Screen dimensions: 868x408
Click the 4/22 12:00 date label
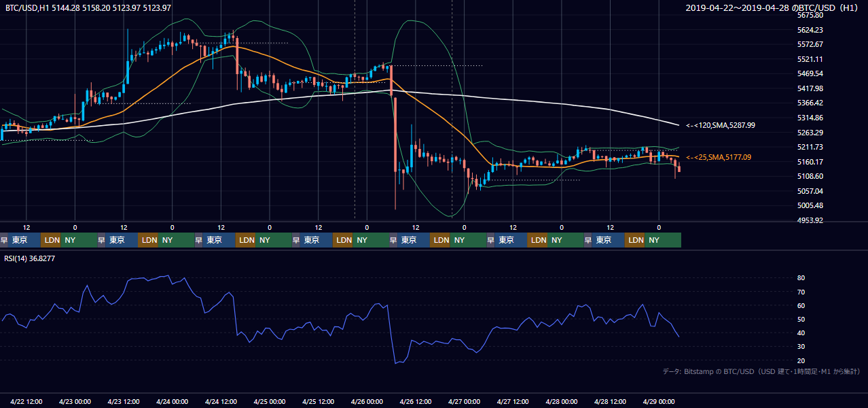(x=26, y=401)
